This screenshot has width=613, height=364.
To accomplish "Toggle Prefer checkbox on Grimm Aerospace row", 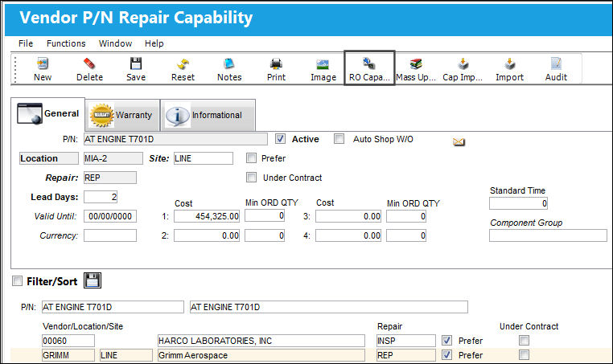I will [446, 354].
